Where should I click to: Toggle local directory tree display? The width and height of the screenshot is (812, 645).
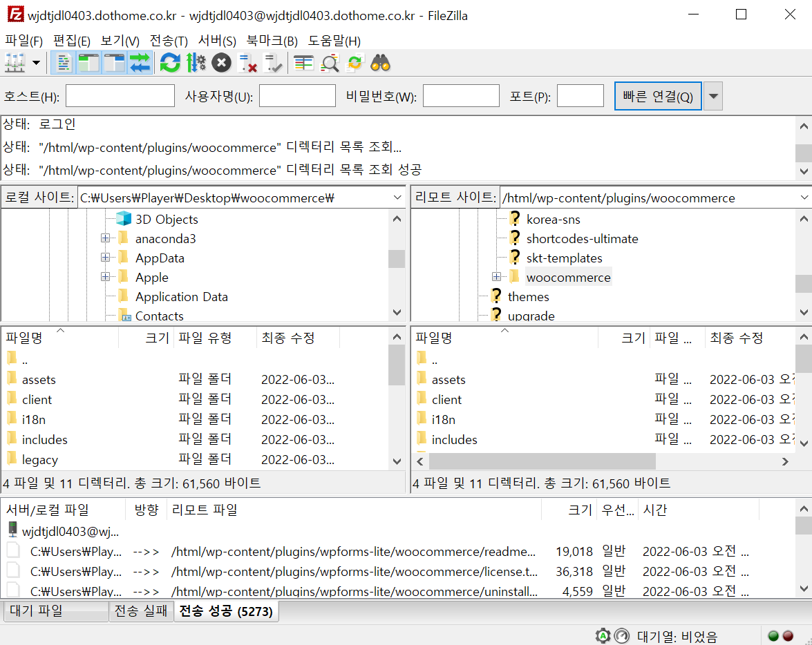(x=88, y=63)
